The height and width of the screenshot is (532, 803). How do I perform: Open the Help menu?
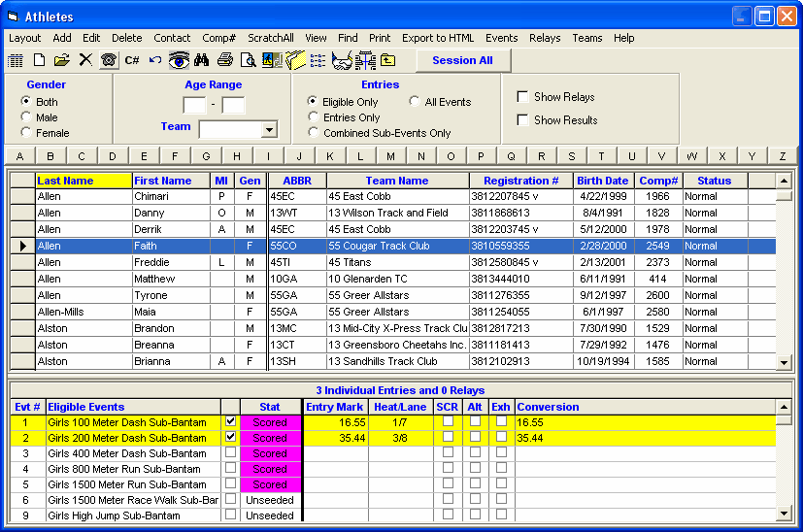[x=623, y=38]
